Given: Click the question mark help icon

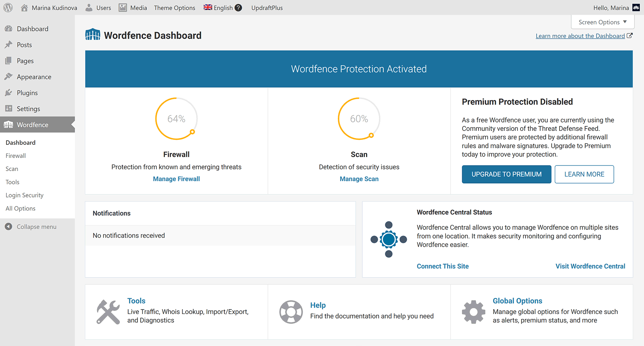Looking at the screenshot, I should pos(238,8).
